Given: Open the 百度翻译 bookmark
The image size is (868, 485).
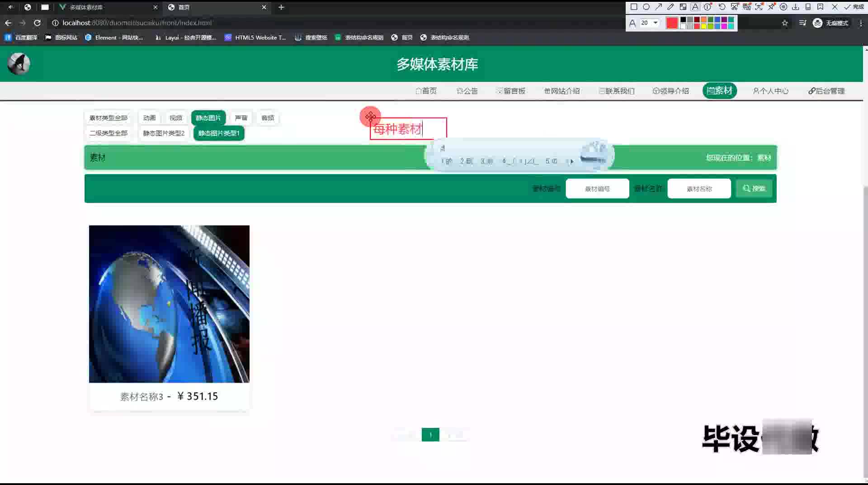Looking at the screenshot, I should (21, 38).
